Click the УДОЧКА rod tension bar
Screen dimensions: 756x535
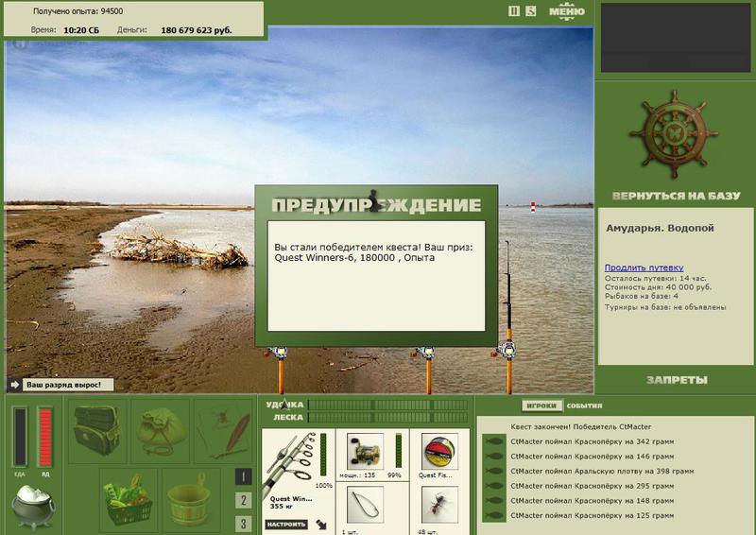point(388,405)
